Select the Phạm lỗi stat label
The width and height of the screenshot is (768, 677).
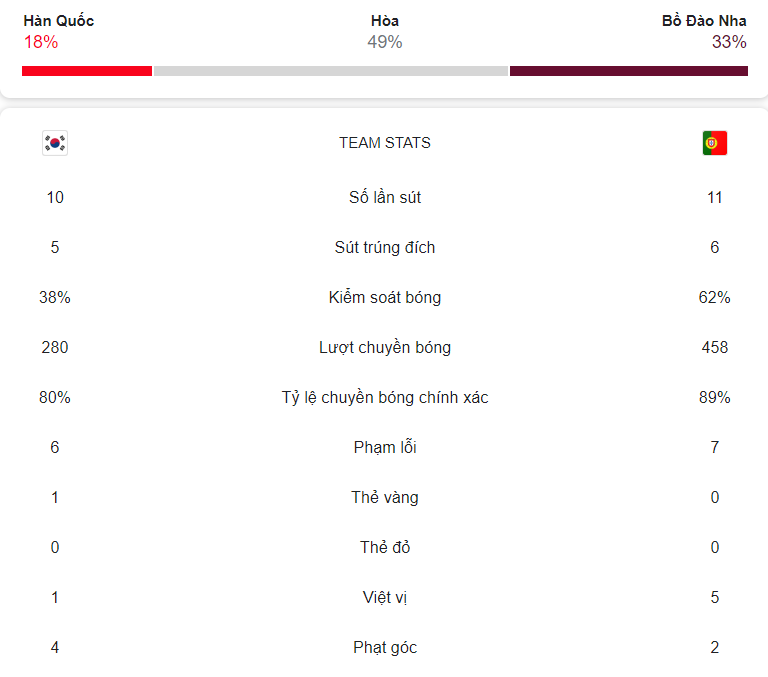[385, 447]
